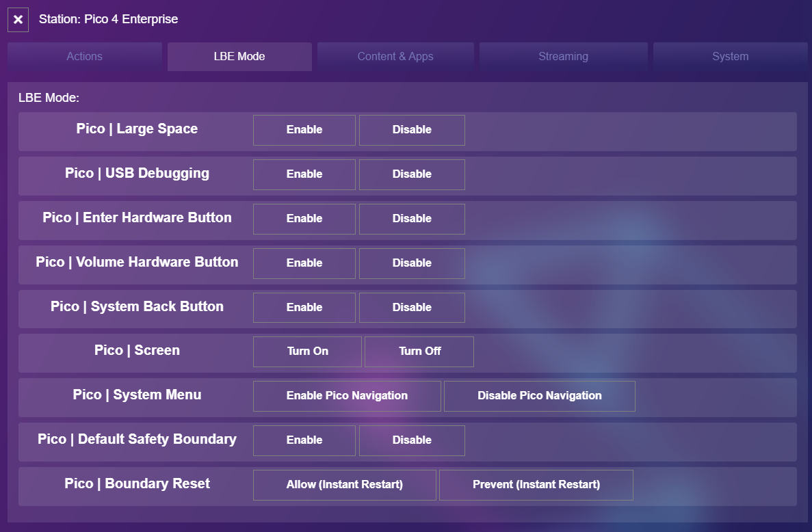Open the System tab
This screenshot has width=812, height=532.
[x=730, y=57]
